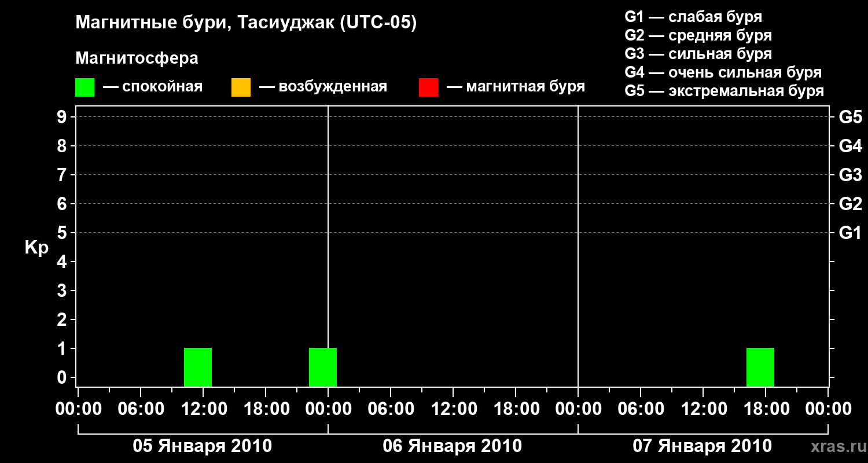Click the '07 Января 2010' date label
Image resolution: width=868 pixels, height=463 pixels.
pos(703,446)
